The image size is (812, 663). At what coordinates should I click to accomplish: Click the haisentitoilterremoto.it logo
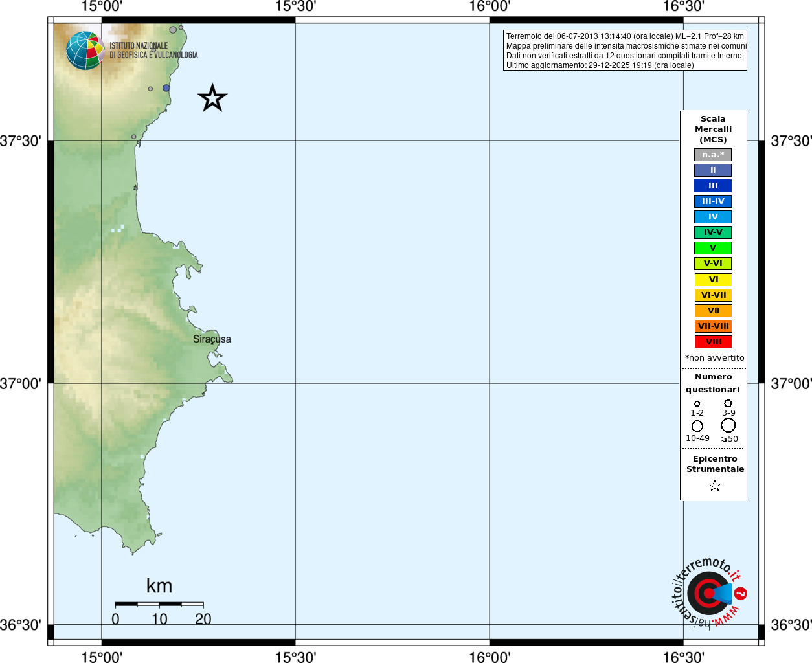[x=709, y=592]
